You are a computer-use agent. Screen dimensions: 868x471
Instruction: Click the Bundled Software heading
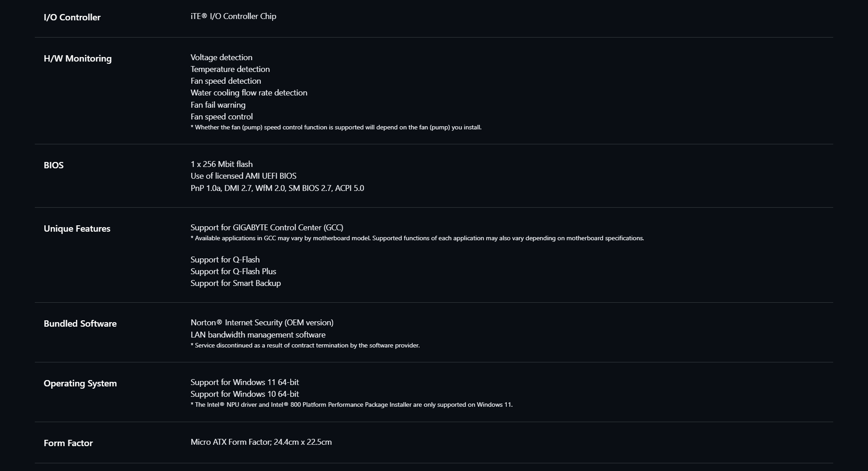coord(80,324)
